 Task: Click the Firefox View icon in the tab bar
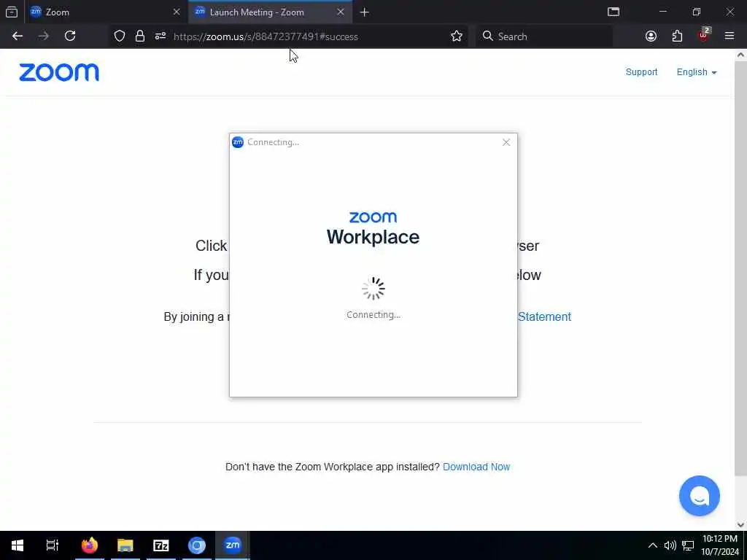tap(12, 12)
